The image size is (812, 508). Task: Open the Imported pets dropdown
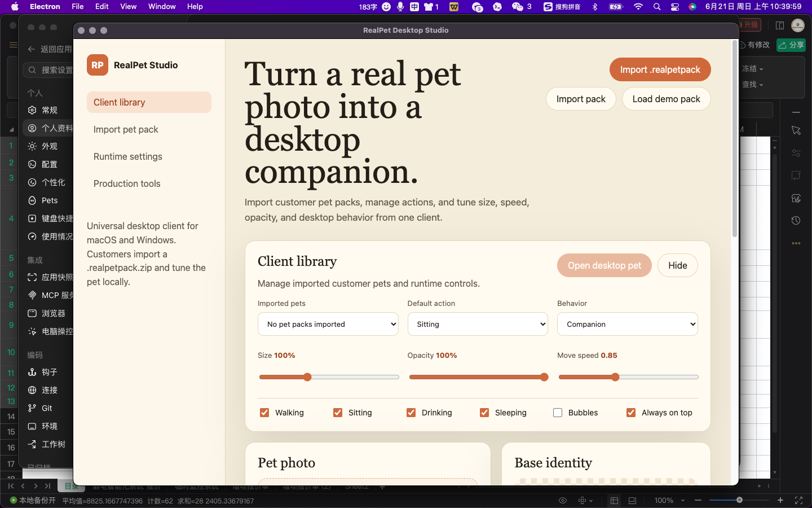coord(328,324)
